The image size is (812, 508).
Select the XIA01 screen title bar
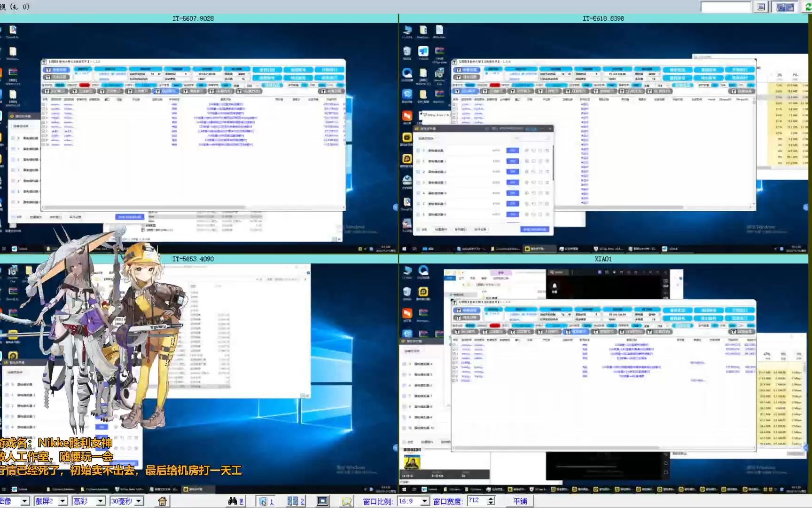pos(603,259)
